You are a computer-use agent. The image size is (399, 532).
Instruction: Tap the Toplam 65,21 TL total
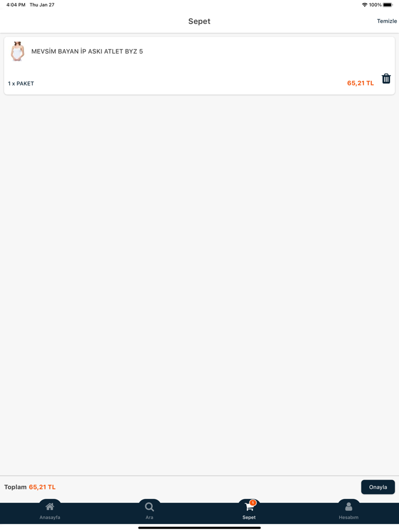point(30,487)
